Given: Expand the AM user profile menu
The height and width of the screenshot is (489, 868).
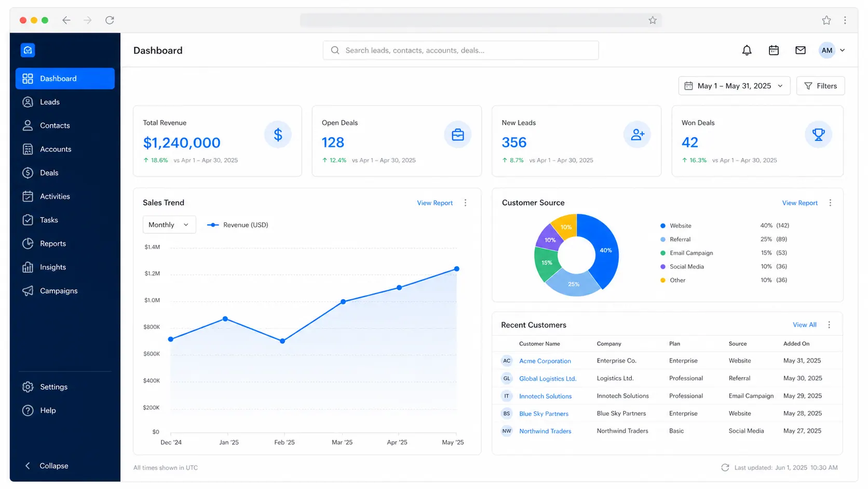Looking at the screenshot, I should [832, 50].
